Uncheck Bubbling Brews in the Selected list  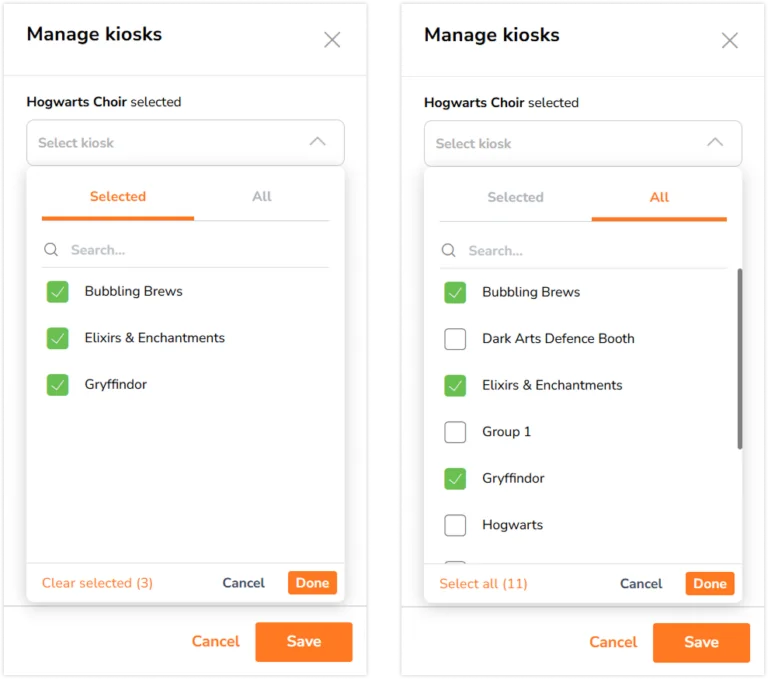click(x=57, y=291)
